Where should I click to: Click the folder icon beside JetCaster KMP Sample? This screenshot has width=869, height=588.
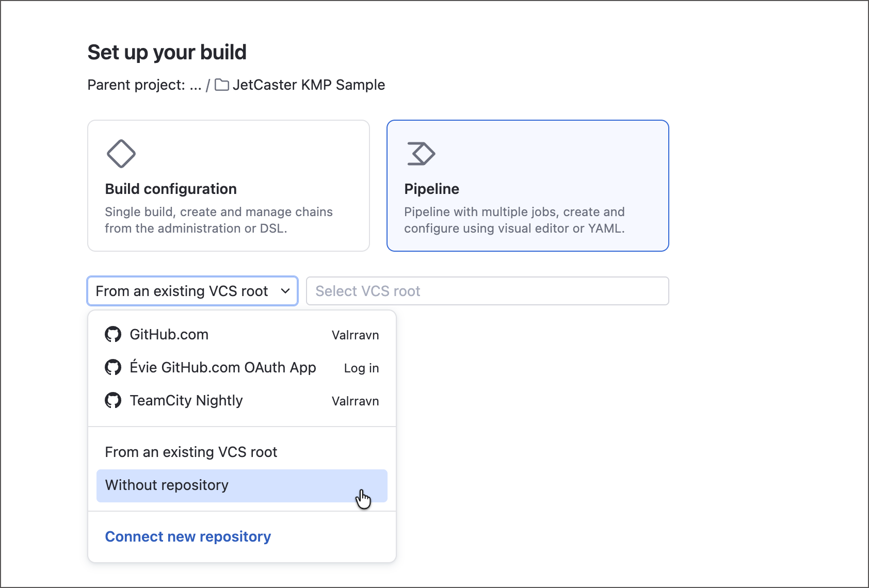[x=222, y=85]
